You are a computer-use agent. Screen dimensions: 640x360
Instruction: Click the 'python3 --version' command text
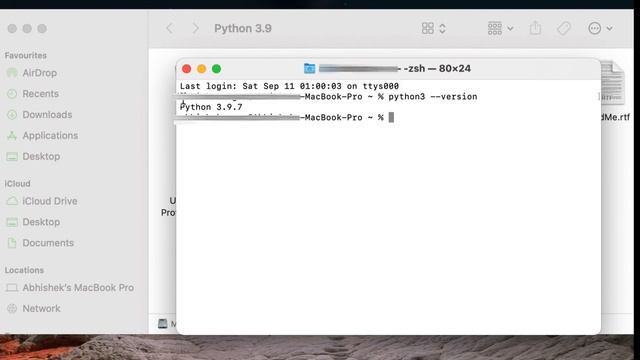(433, 97)
